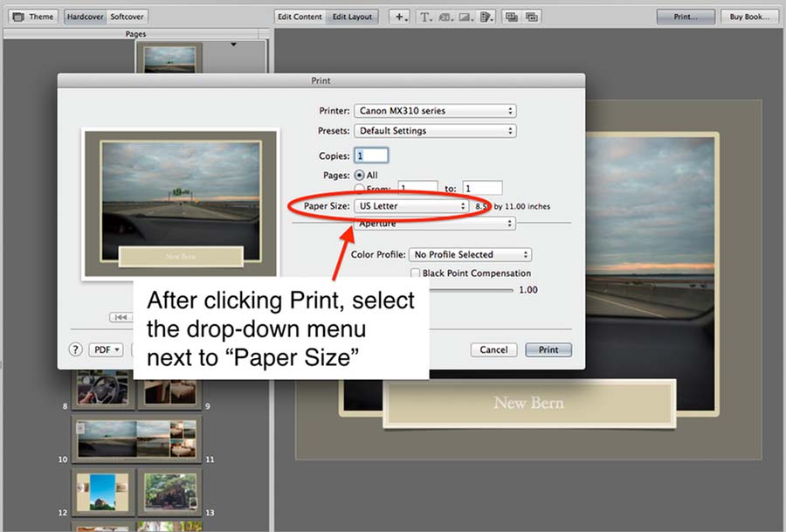The image size is (786, 532).
Task: Click the add text box (T) icon
Action: pos(425,17)
